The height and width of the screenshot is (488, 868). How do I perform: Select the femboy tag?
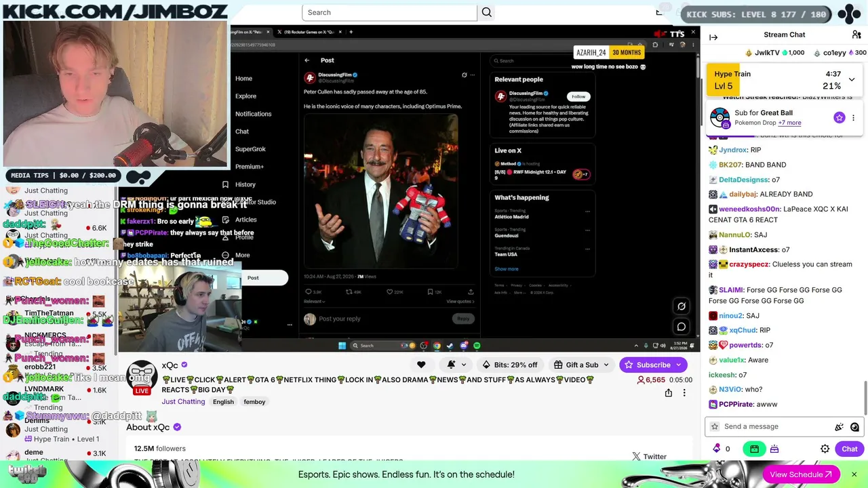tap(254, 402)
